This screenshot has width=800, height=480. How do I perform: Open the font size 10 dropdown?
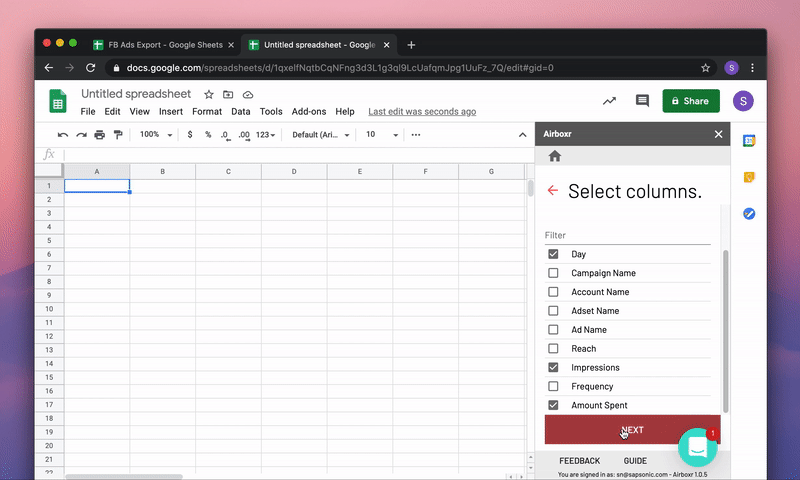(382, 135)
